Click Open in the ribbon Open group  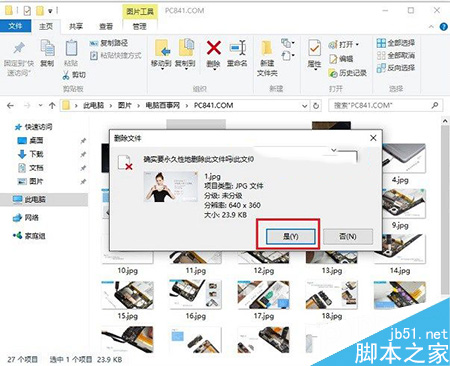click(344, 44)
